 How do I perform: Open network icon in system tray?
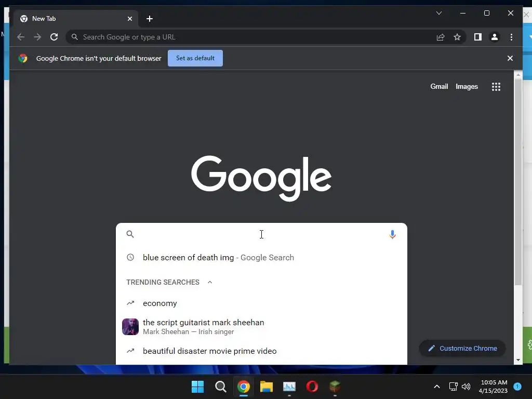point(453,387)
